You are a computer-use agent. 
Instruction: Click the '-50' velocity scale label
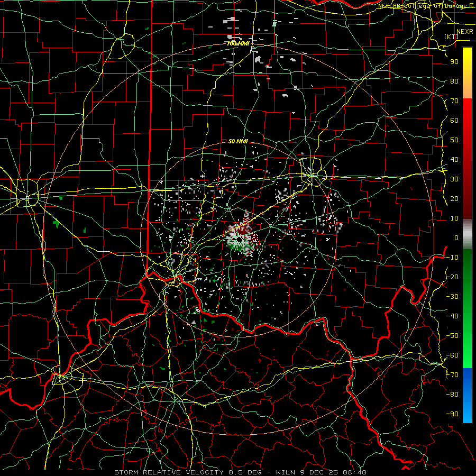coord(452,336)
